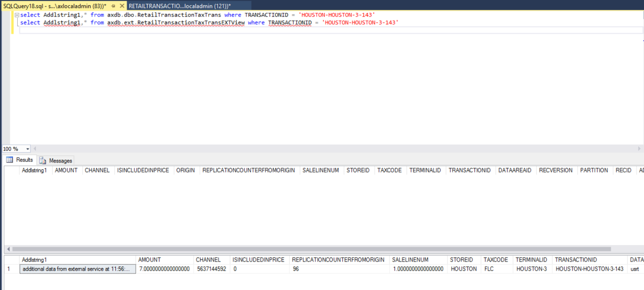Select RECVERSION header in upper grid
Image resolution: width=644 pixels, height=290 pixels.
[x=556, y=170]
